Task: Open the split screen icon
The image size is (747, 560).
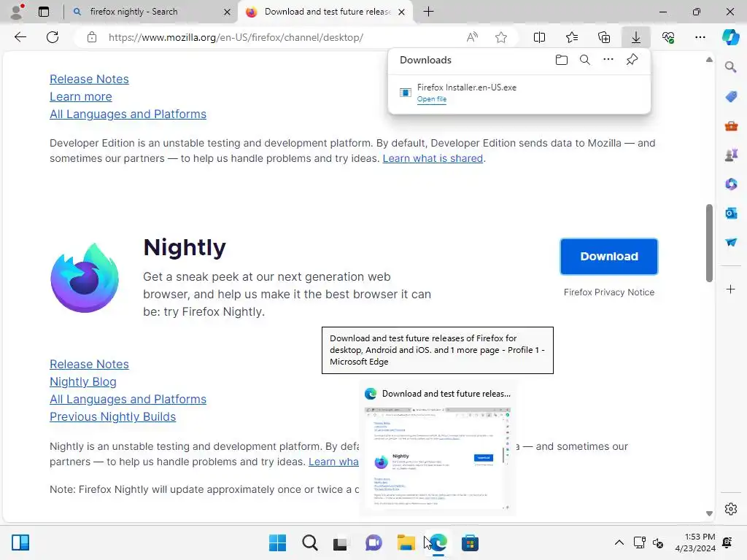Action: (539, 37)
